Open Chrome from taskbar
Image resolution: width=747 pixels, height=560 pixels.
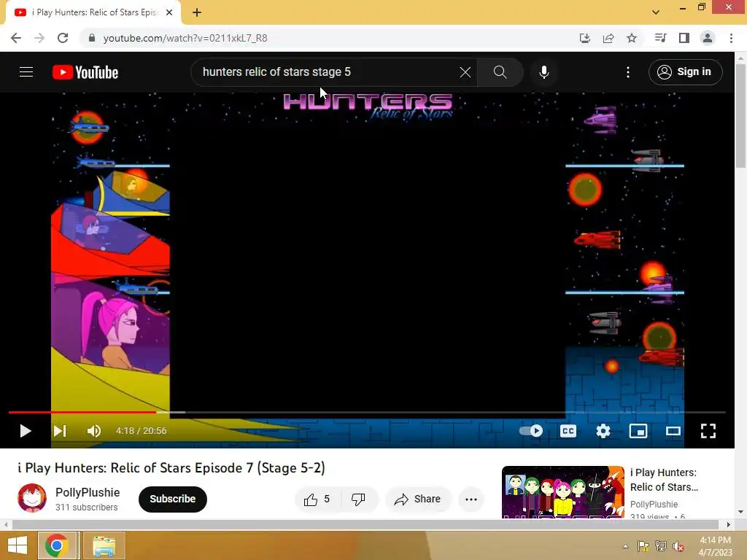click(57, 545)
